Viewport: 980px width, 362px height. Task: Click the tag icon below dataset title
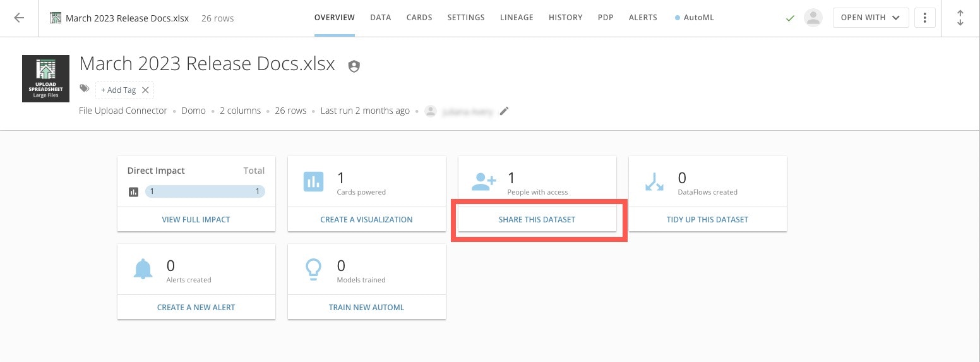click(85, 89)
